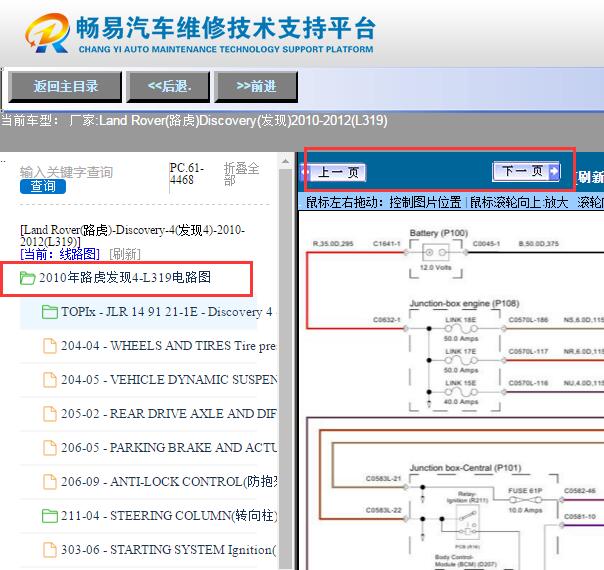Screen dimensions: 604x570
Task: Open the TOPIx - JLR 14 91 21-1E - Discovery 4 folder
Action: (x=167, y=312)
